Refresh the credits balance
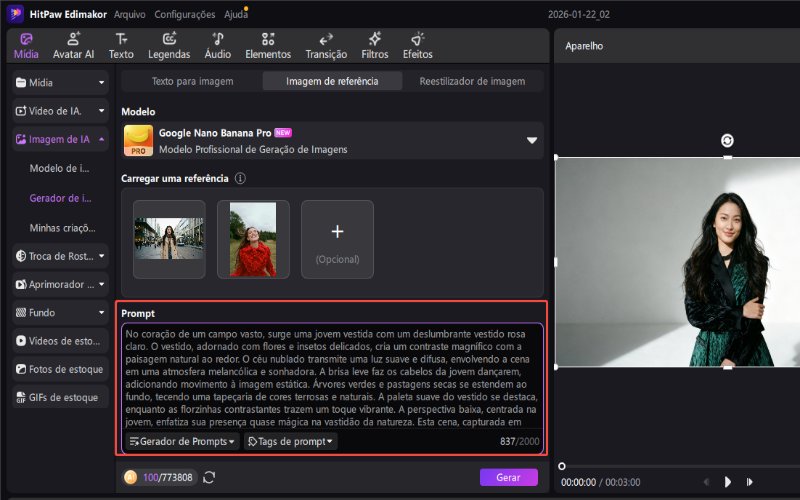Screen dimensions: 800x500 pos(209,477)
